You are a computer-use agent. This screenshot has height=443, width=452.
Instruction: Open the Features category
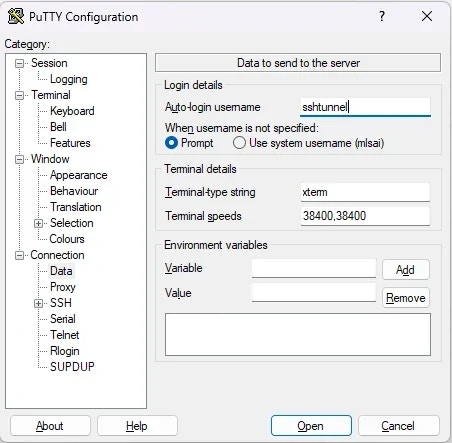tap(70, 143)
